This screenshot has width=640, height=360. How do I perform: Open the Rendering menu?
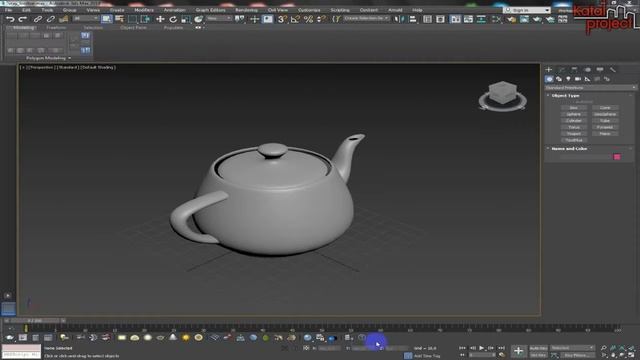[246, 10]
